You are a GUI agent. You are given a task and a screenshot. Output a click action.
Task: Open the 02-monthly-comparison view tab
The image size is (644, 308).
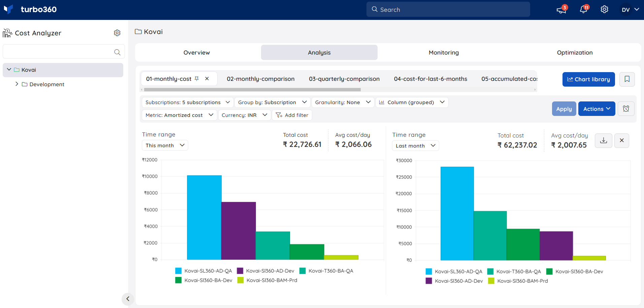pos(261,79)
